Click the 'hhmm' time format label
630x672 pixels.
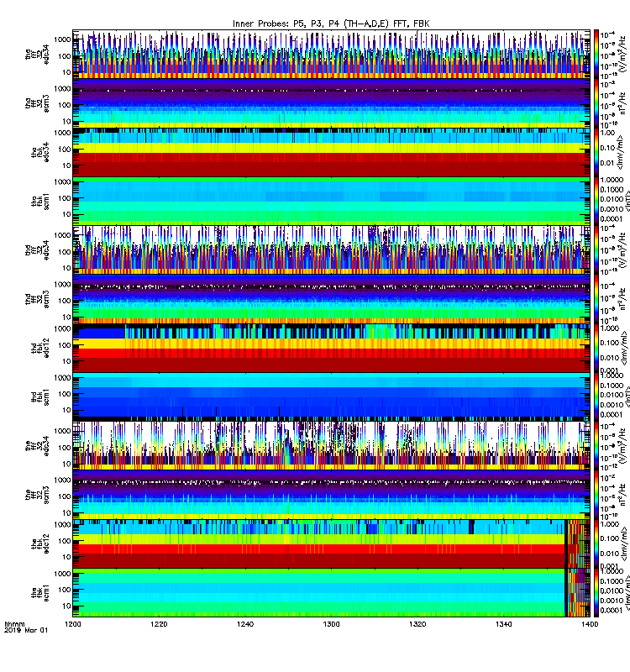pyautogui.click(x=14, y=624)
